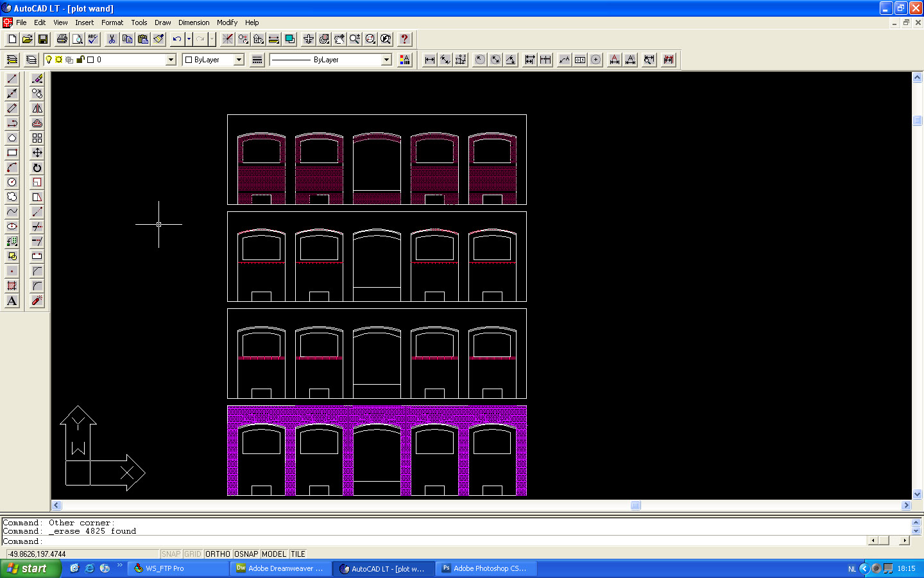Switch to Adobe Photoshop CS in taskbar
This screenshot has height=578, width=924.
point(486,568)
